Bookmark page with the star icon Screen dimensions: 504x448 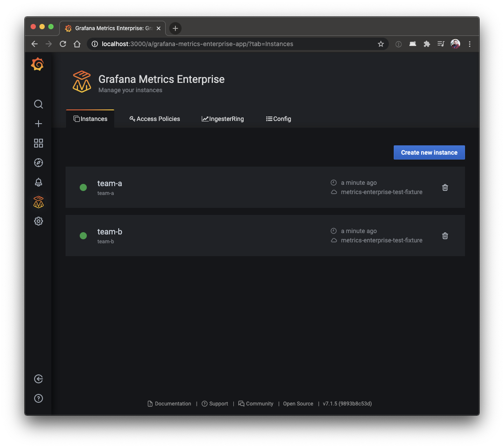380,44
